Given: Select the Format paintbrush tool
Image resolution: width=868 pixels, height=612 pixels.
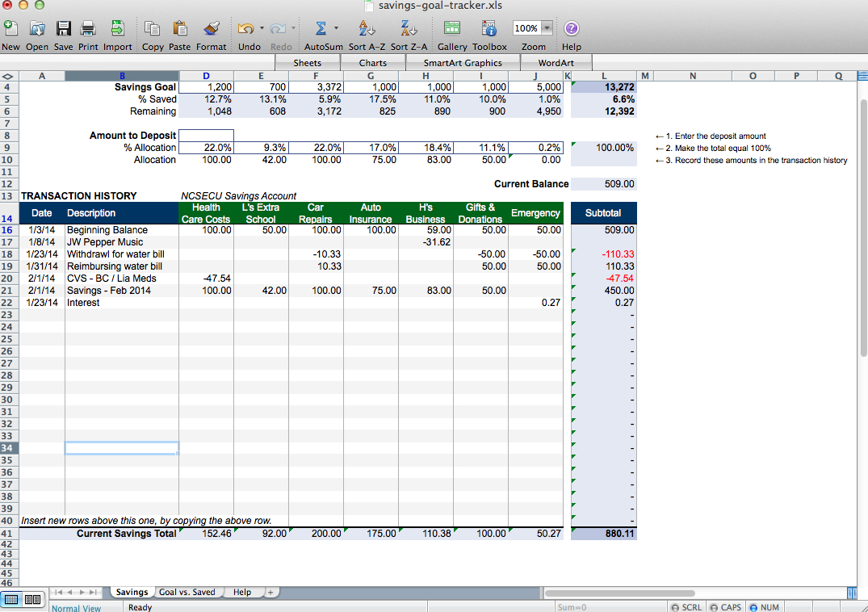Looking at the screenshot, I should coord(211,29).
